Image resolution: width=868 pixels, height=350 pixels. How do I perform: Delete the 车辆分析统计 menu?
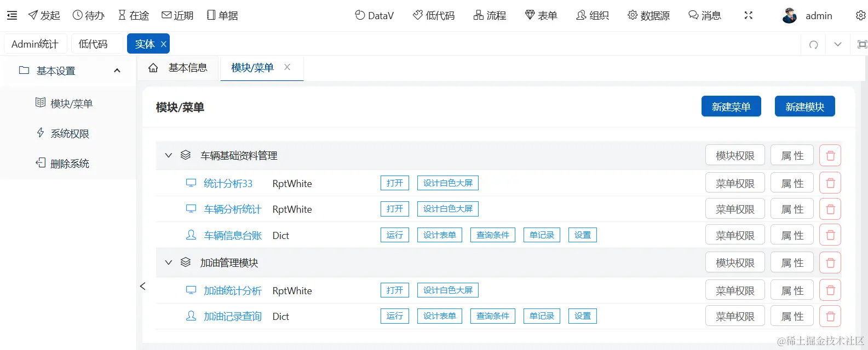(830, 209)
